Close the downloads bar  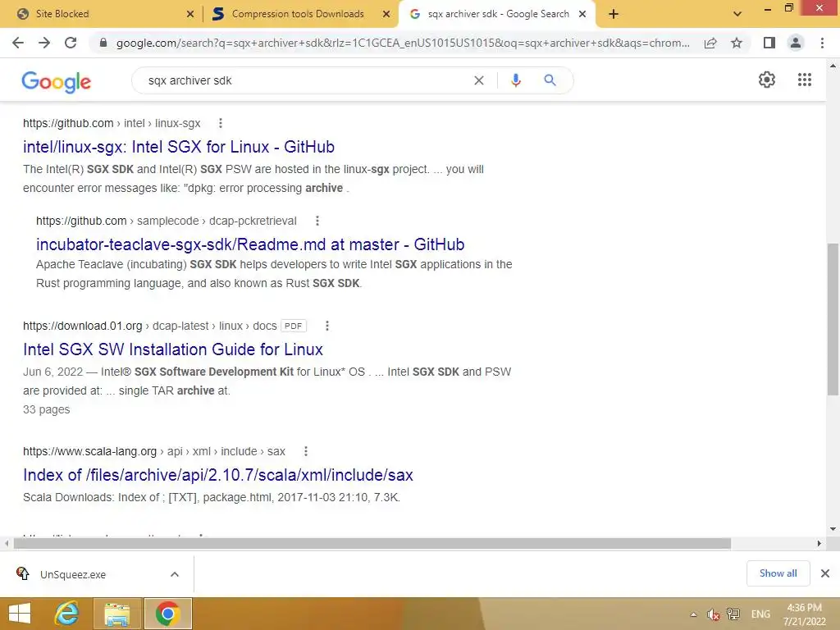coord(825,573)
